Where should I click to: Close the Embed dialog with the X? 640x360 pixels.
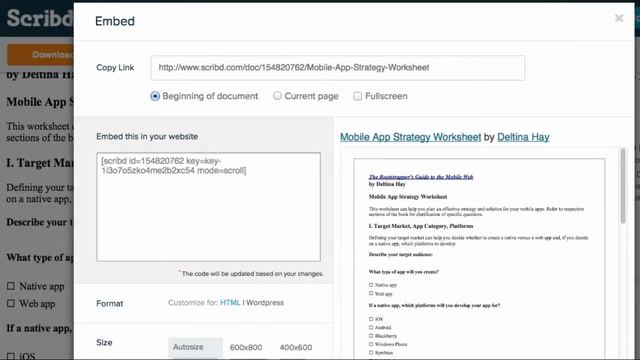619,18
